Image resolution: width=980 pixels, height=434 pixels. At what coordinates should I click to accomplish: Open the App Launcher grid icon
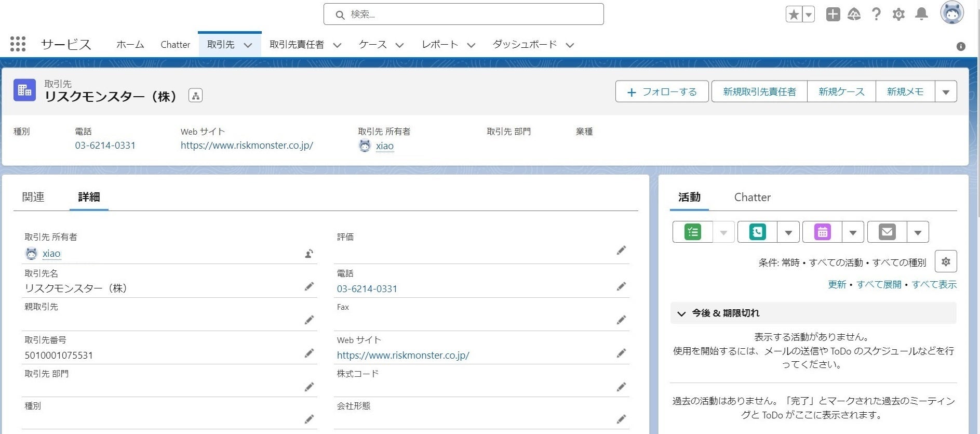18,44
